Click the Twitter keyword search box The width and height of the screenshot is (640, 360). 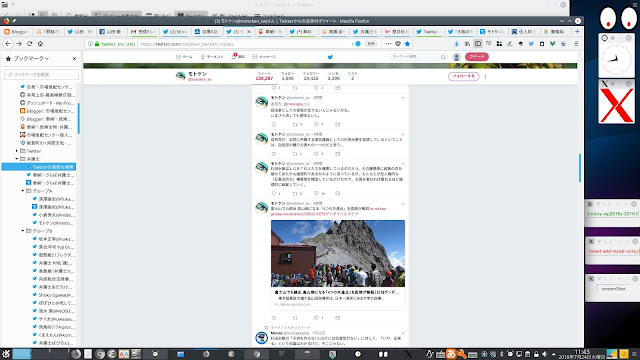tap(418, 57)
